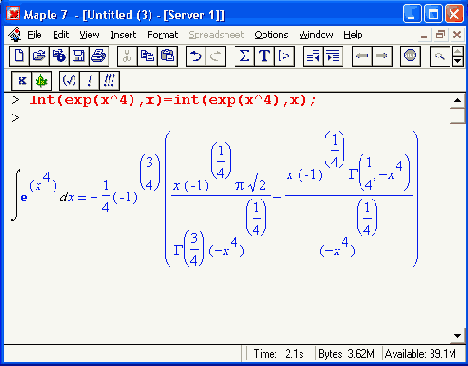Toggle syntax check (√) button
The image size is (468, 366).
(x=69, y=81)
